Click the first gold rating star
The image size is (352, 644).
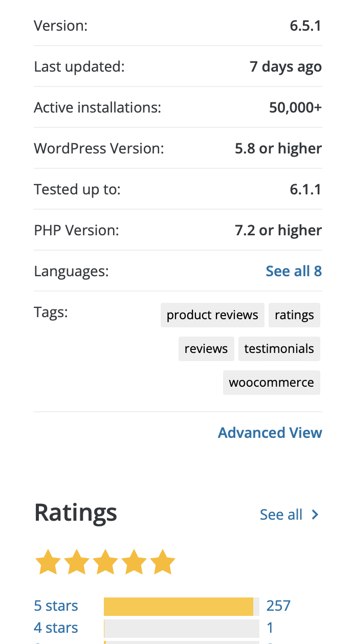coord(48,562)
